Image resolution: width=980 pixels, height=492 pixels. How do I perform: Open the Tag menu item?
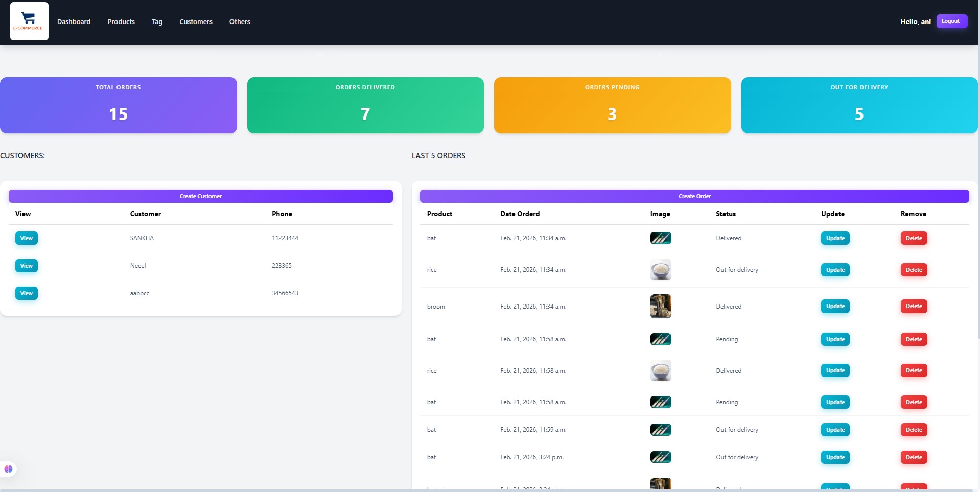click(157, 21)
